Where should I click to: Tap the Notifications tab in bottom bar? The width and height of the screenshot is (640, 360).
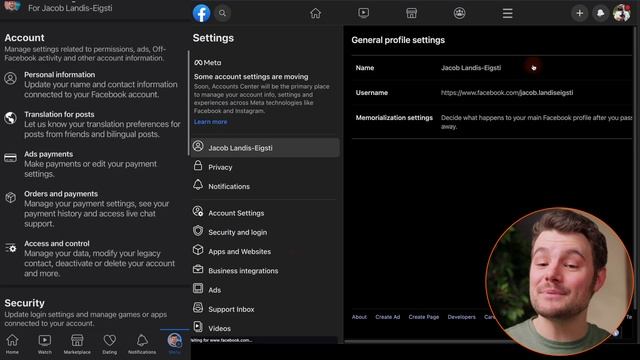142,344
